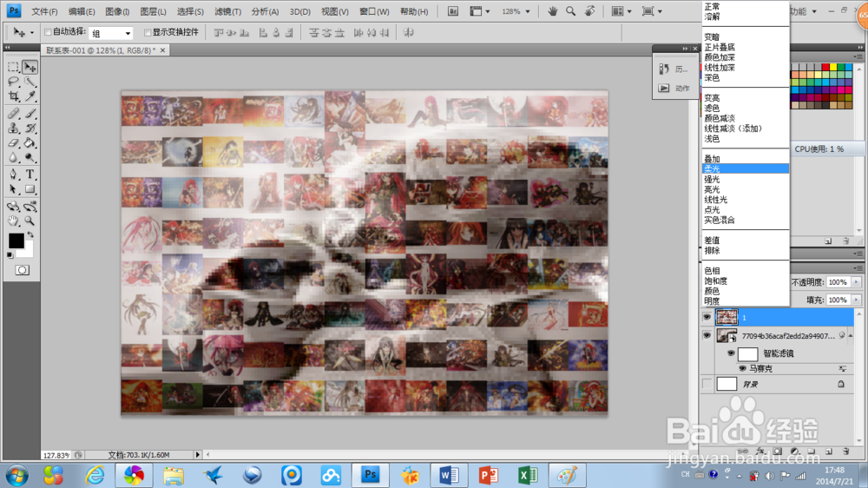The image size is (868, 488).
Task: Launch Bridge from application bar
Action: click(x=452, y=11)
